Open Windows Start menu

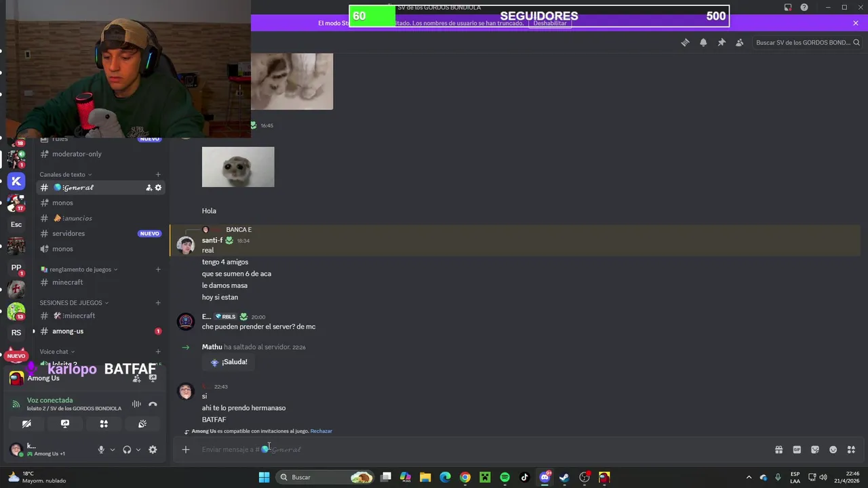[264, 477]
